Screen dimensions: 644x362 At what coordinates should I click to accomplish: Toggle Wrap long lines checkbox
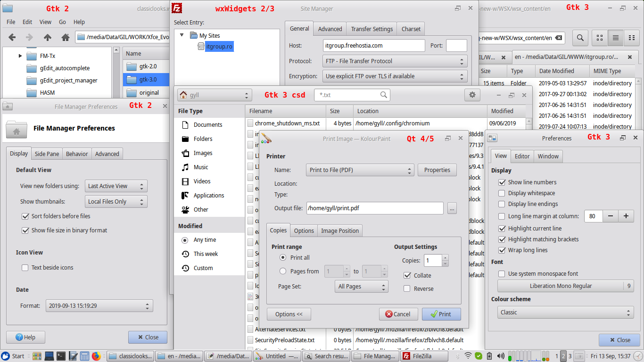pos(502,250)
